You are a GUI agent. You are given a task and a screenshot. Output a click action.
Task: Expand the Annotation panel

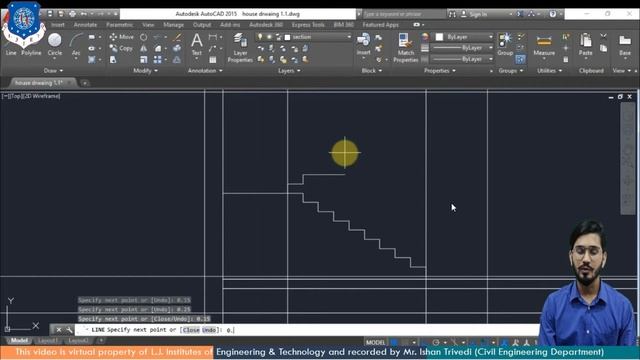[205, 71]
